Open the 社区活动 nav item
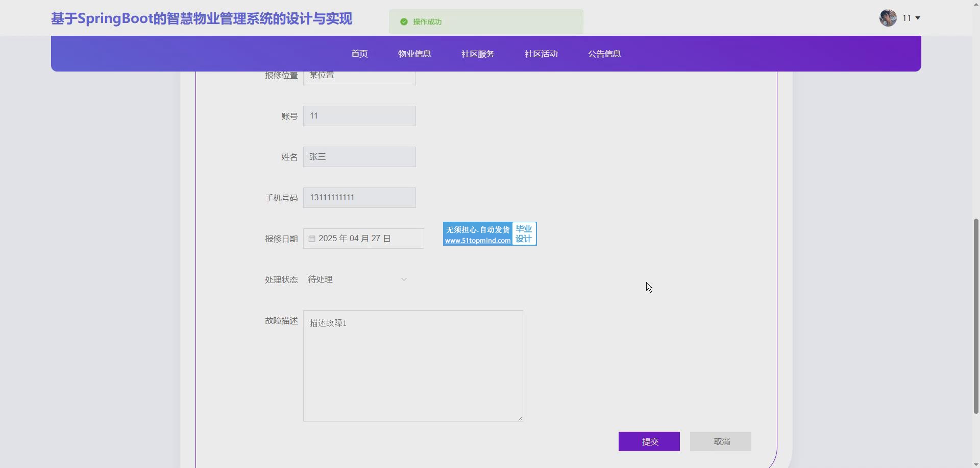This screenshot has height=468, width=980. pyautogui.click(x=541, y=54)
